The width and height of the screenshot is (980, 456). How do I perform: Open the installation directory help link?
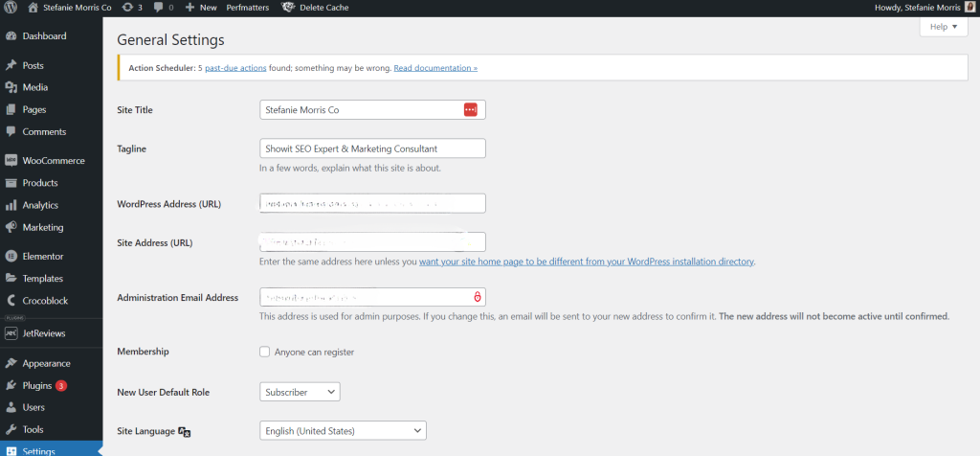(587, 262)
